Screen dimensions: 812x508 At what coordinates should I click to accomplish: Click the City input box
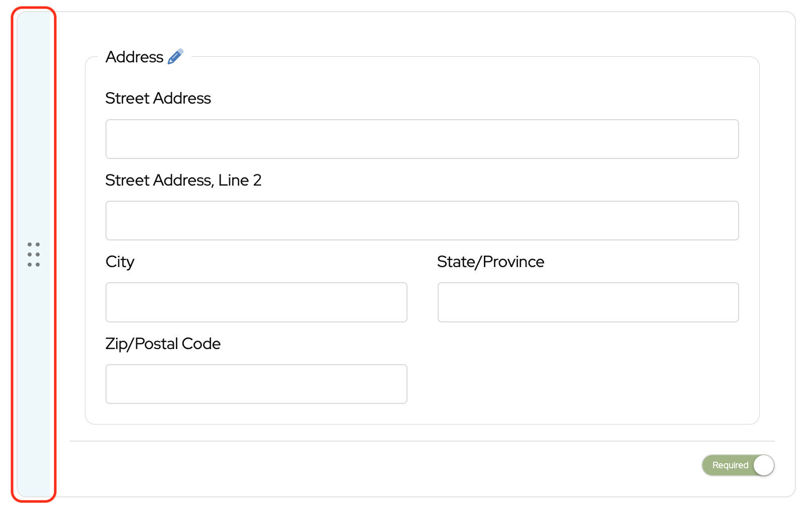pyautogui.click(x=256, y=302)
